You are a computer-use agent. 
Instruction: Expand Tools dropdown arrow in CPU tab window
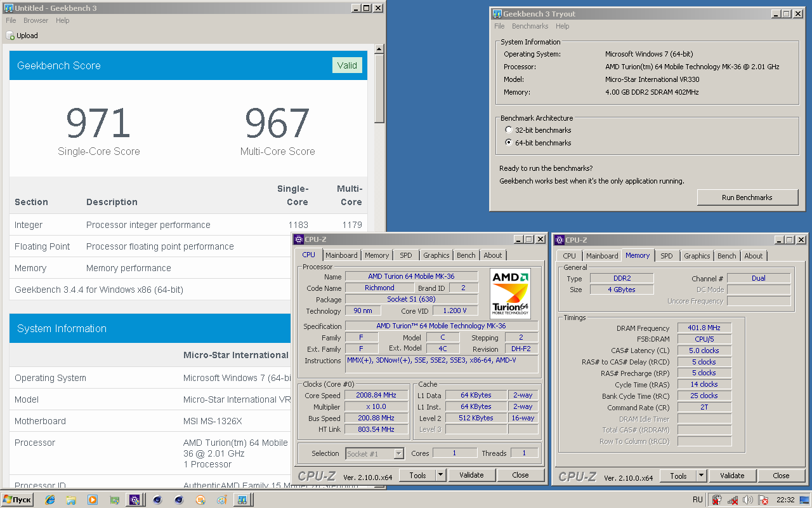[x=440, y=475]
